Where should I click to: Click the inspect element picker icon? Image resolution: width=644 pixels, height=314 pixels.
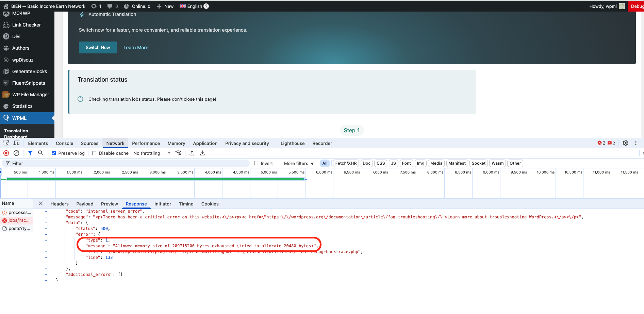[6, 143]
